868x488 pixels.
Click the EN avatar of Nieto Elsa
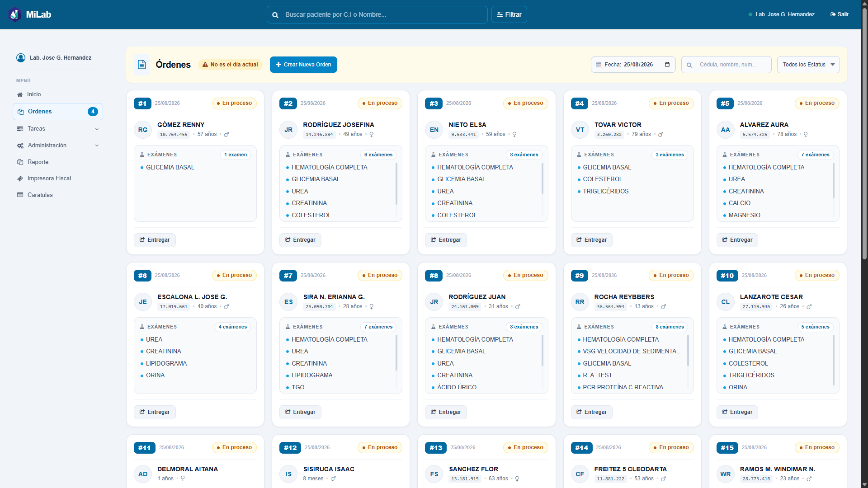[434, 130]
